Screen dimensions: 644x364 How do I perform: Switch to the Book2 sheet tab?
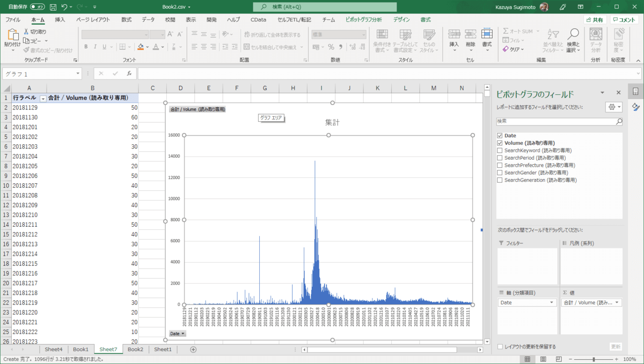pos(135,350)
